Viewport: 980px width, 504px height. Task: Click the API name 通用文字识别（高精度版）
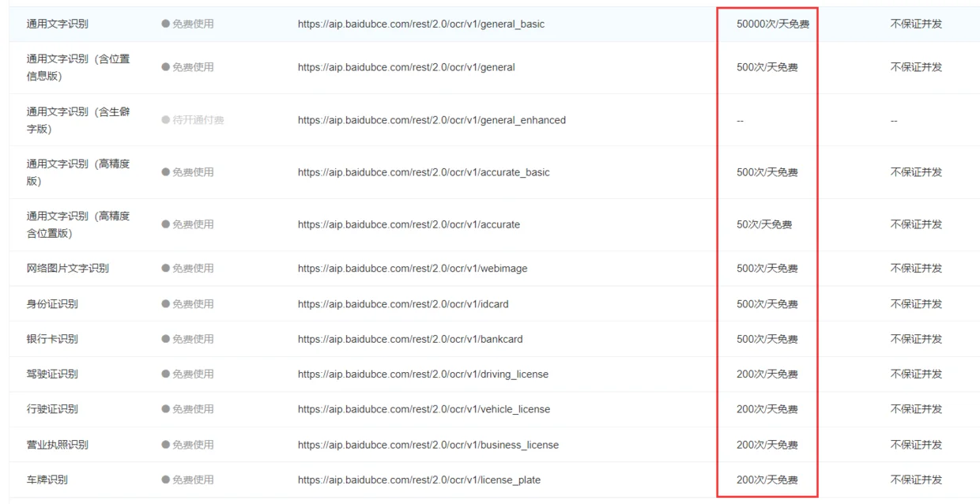click(x=78, y=172)
